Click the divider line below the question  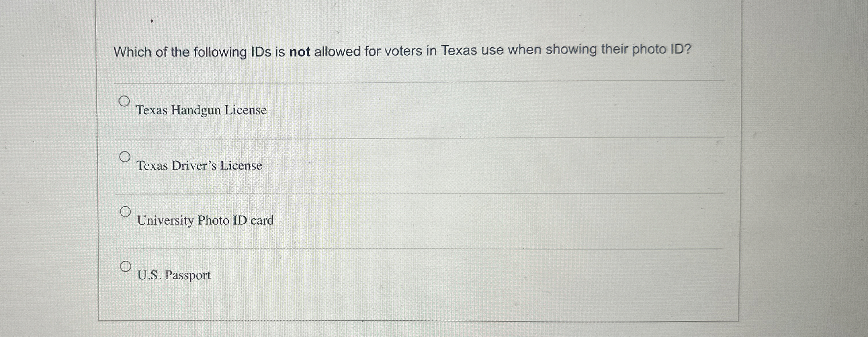(418, 82)
